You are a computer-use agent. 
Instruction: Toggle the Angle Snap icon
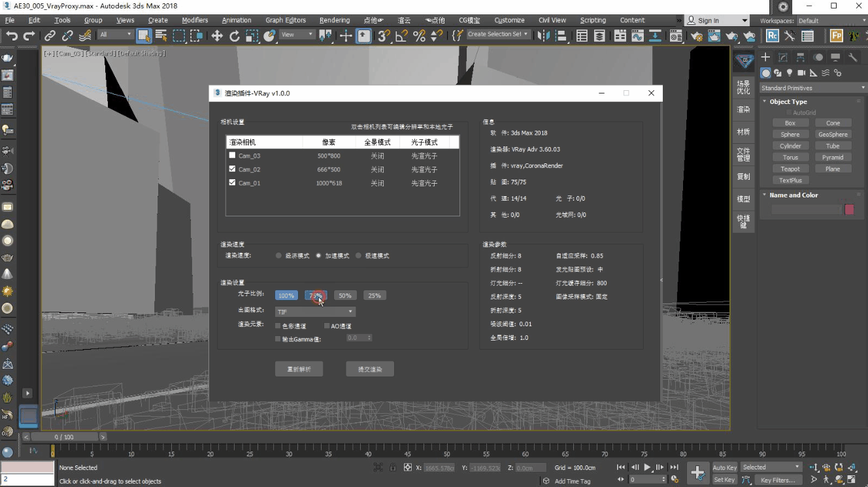point(402,35)
